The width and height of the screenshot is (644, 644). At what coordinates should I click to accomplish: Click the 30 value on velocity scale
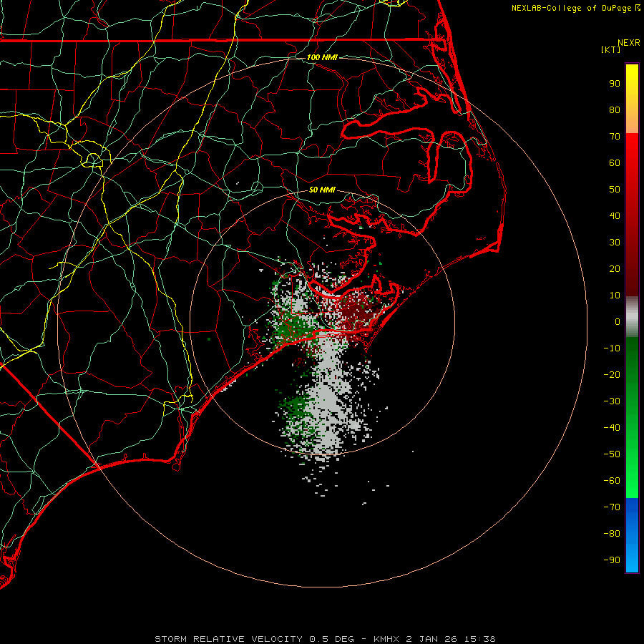point(615,243)
